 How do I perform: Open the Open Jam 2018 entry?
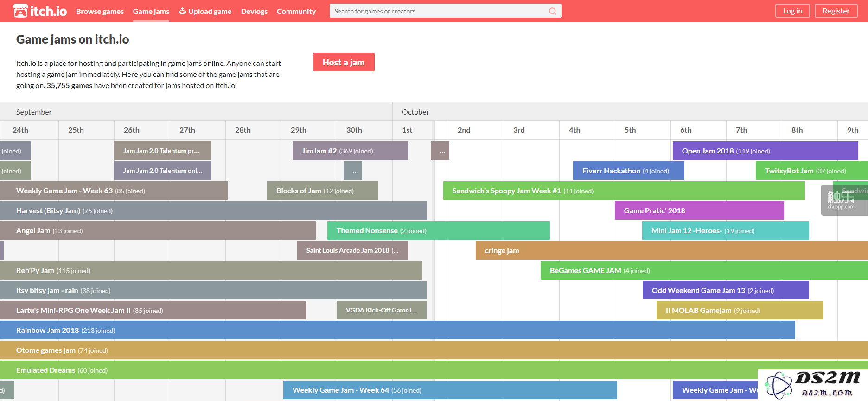(766, 151)
